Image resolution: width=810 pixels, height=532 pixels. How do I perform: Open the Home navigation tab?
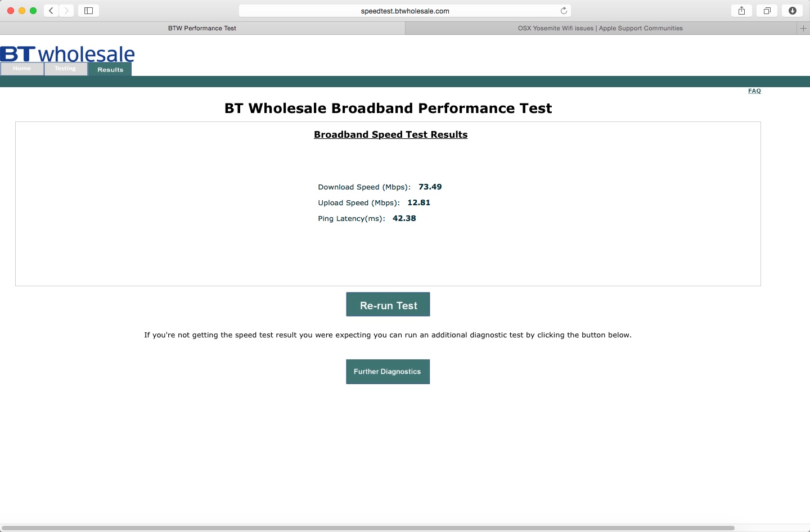22,69
